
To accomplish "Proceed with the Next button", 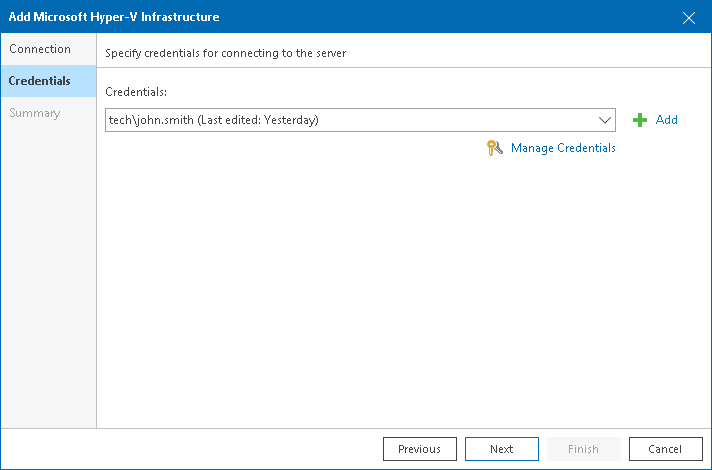I will click(x=502, y=449).
